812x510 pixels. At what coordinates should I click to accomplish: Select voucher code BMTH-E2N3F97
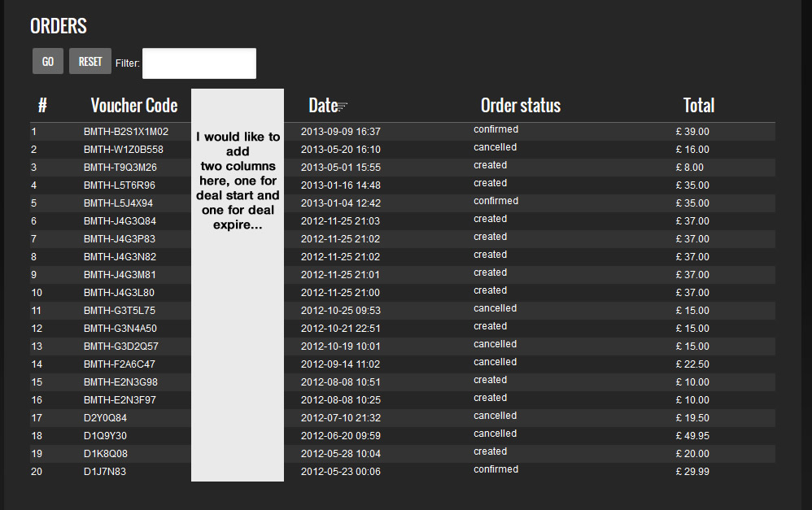tap(120, 399)
